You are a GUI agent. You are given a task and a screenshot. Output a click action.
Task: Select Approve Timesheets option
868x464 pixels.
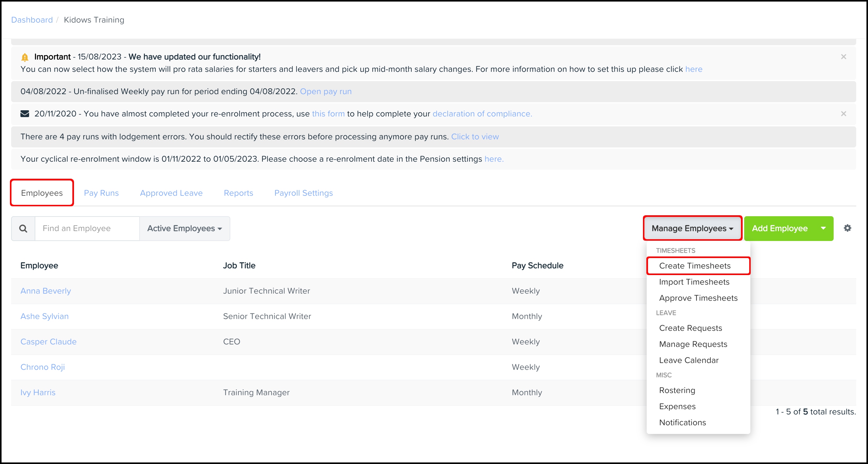coord(698,298)
